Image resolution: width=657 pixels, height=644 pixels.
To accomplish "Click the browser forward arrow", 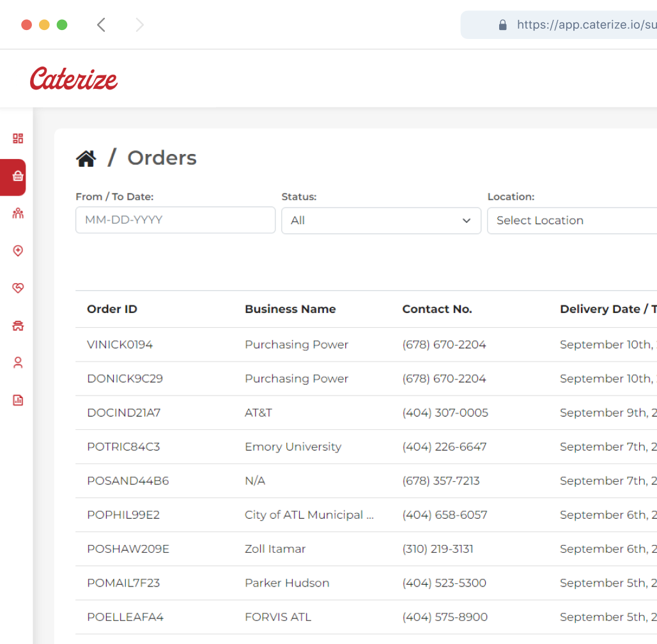I will 139,25.
